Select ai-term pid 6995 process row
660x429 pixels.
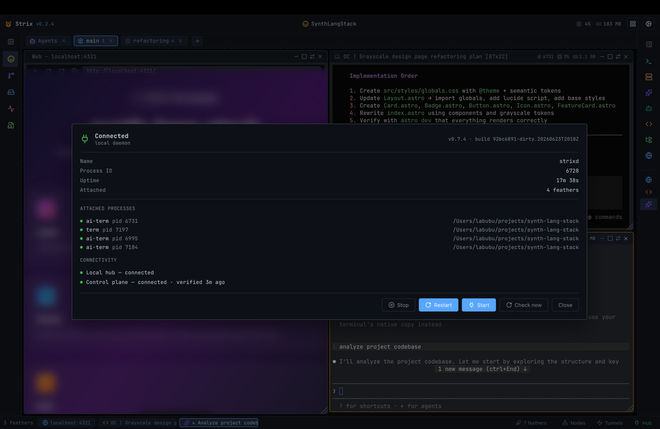point(329,239)
